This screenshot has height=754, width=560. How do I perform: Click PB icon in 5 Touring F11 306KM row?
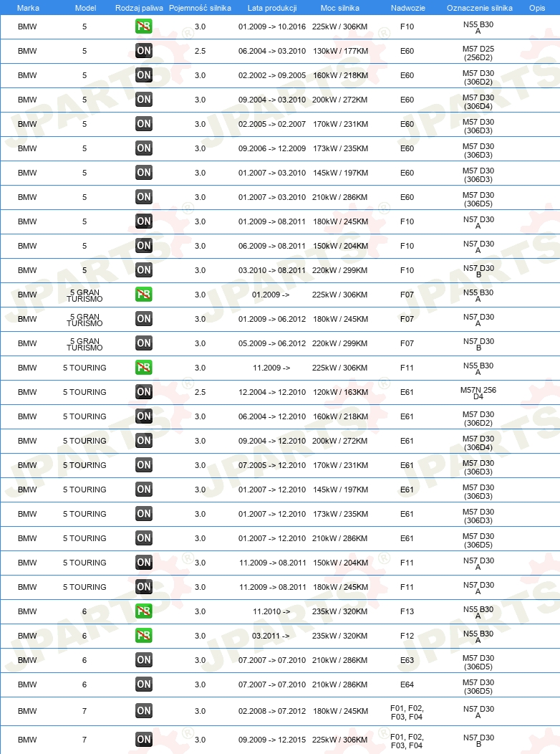144,368
